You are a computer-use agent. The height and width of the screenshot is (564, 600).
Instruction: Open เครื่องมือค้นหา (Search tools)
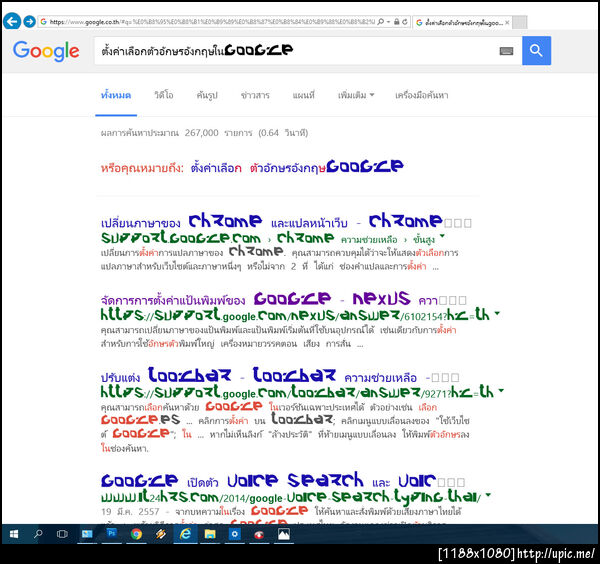point(422,95)
